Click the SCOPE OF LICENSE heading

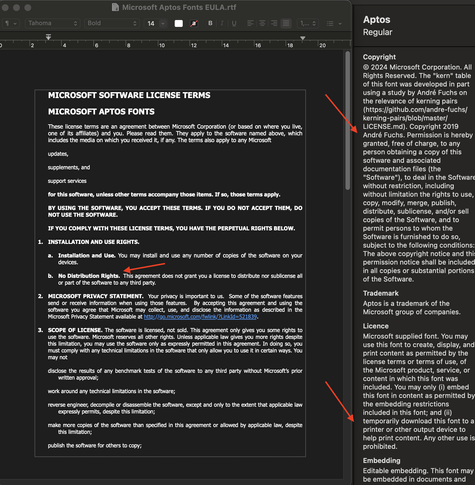pyautogui.click(x=75, y=330)
